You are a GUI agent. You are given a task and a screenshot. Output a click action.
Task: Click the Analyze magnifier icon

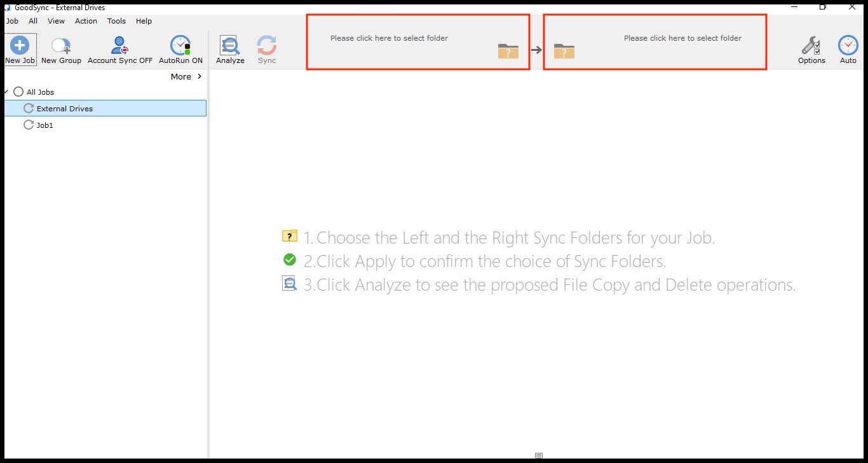229,46
